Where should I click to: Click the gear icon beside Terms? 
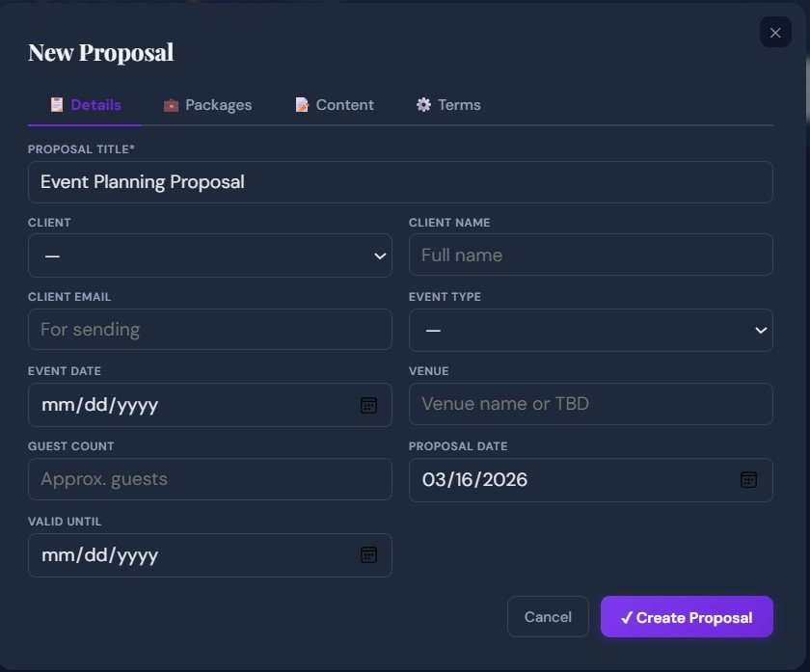[x=421, y=105]
